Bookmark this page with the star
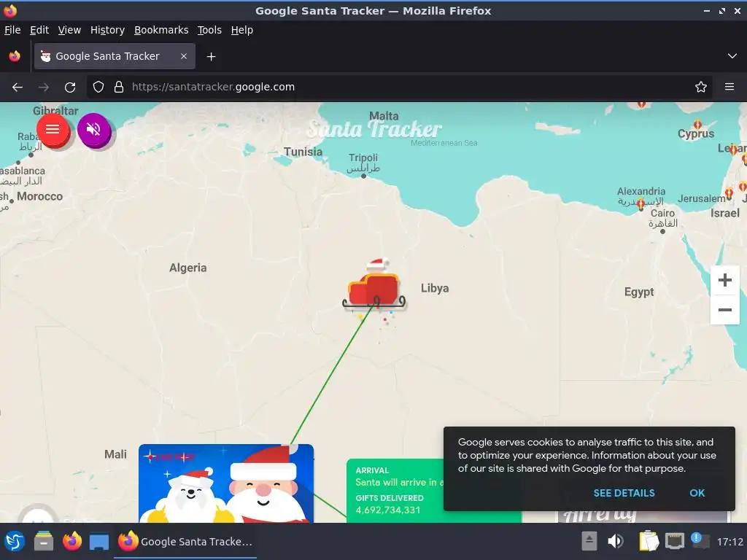747x560 pixels. (700, 87)
